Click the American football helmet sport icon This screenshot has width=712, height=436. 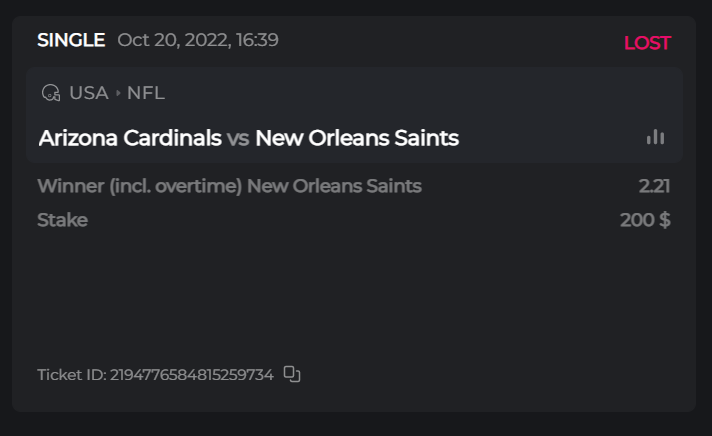coord(51,93)
